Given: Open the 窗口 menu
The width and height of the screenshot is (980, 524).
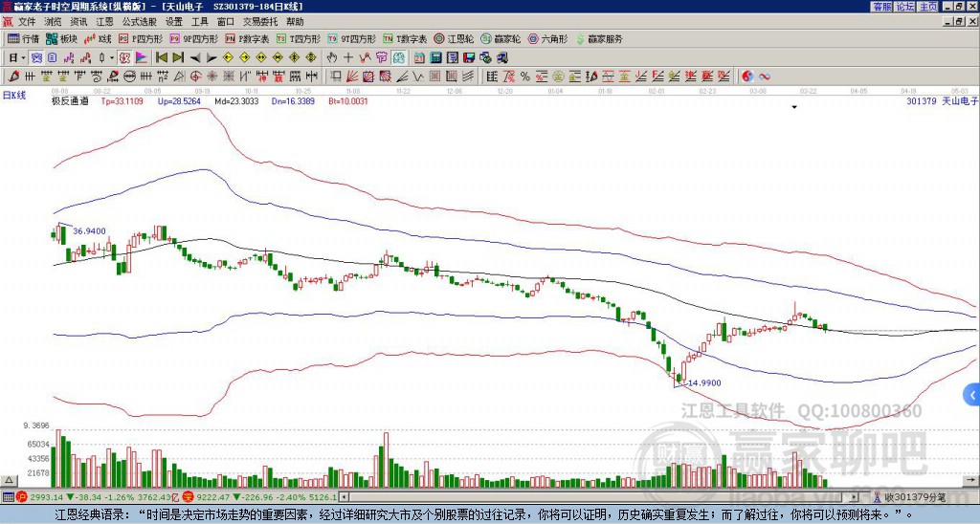Looking at the screenshot, I should 226,22.
